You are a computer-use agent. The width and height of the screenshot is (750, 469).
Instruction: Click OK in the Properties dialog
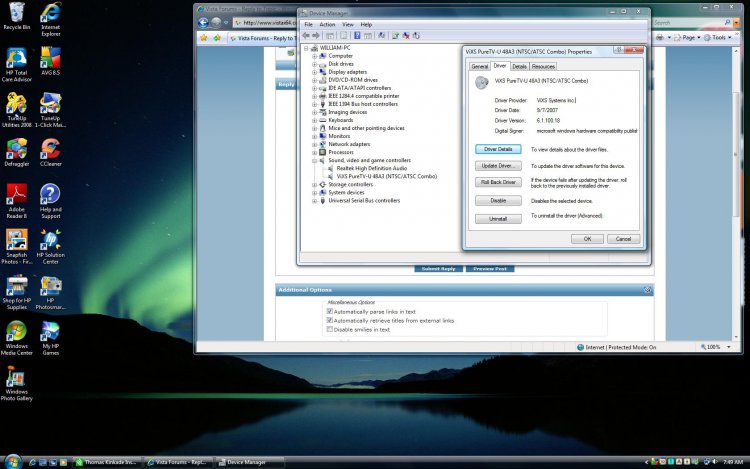tap(587, 239)
